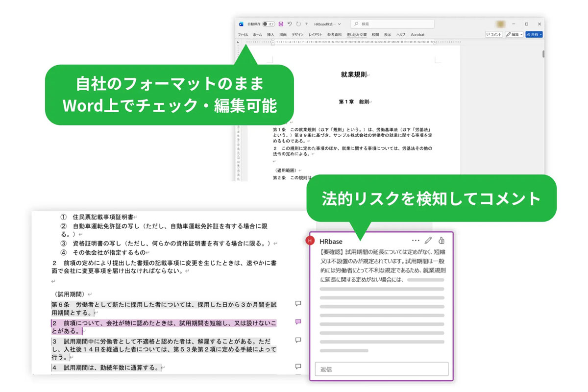Click the 就業規則 document title
The width and height of the screenshot is (588, 392).
click(354, 74)
